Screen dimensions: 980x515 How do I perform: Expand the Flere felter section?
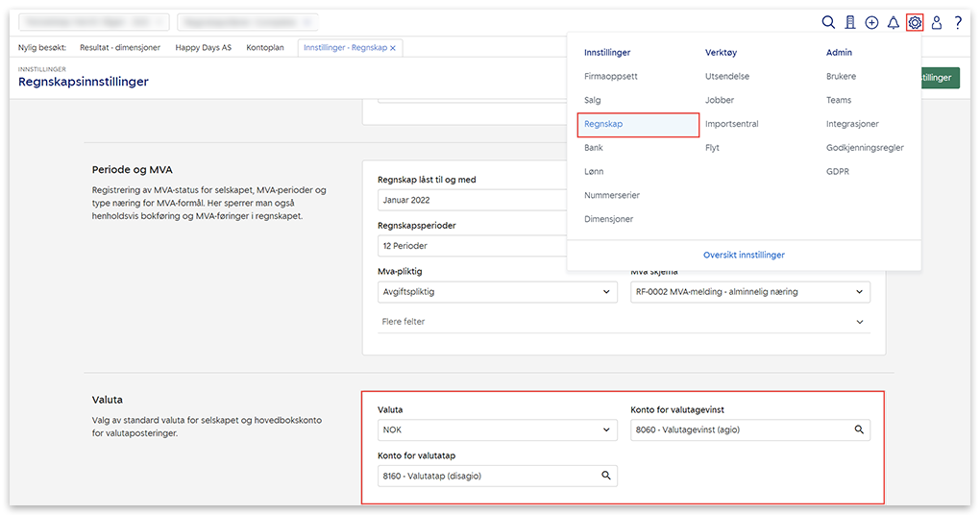click(x=624, y=322)
